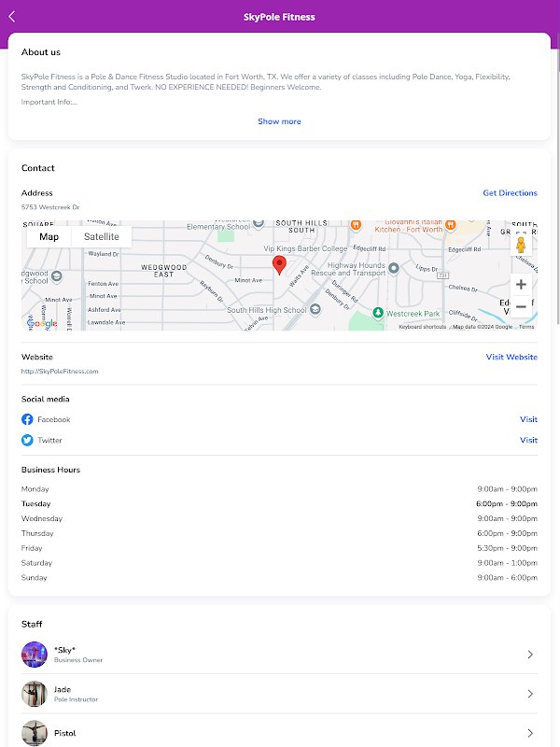Click *Sky* Business Owner name
Screen dimensions: 560x747
point(64,650)
